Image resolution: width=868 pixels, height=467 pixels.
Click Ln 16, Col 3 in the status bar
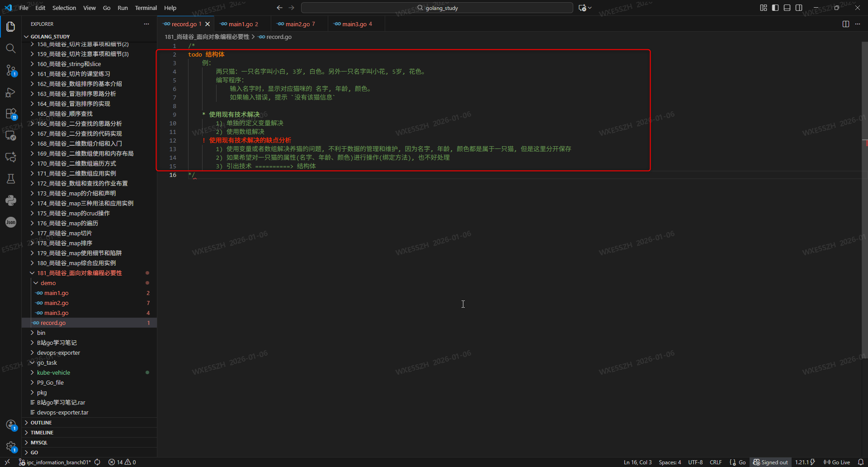tap(637, 462)
